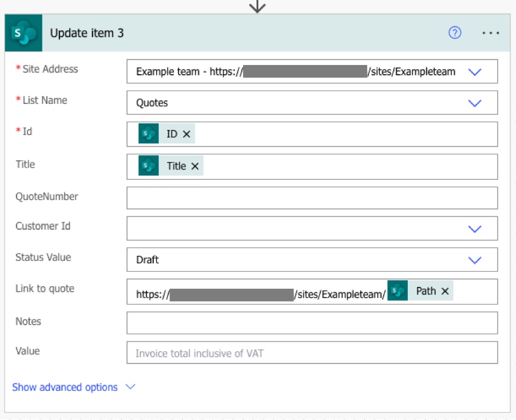The image size is (516, 420).
Task: Expand the List Name dropdown
Action: [x=475, y=103]
